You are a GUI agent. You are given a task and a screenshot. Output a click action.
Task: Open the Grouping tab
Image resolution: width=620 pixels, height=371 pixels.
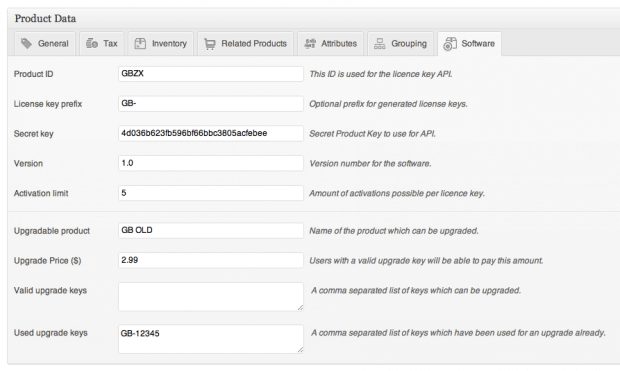click(x=400, y=44)
